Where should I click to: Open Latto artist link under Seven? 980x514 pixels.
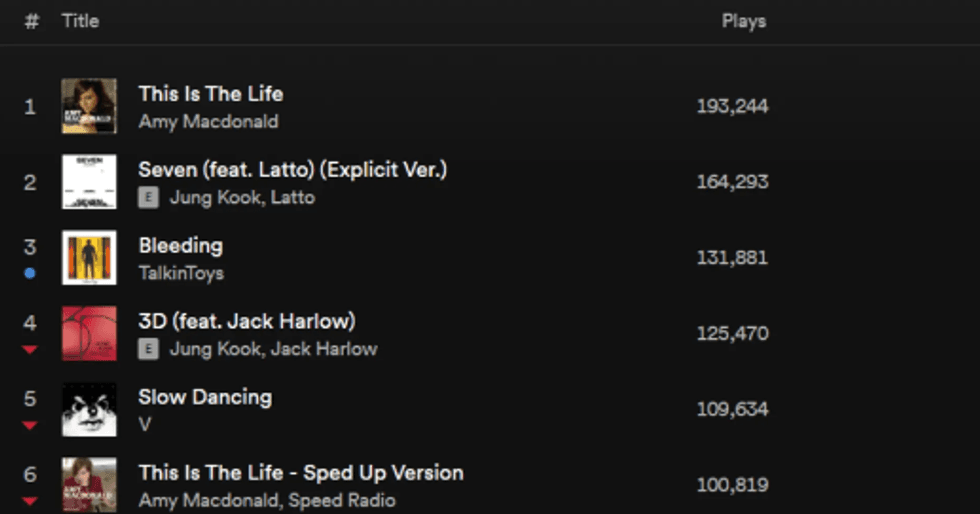click(x=292, y=198)
